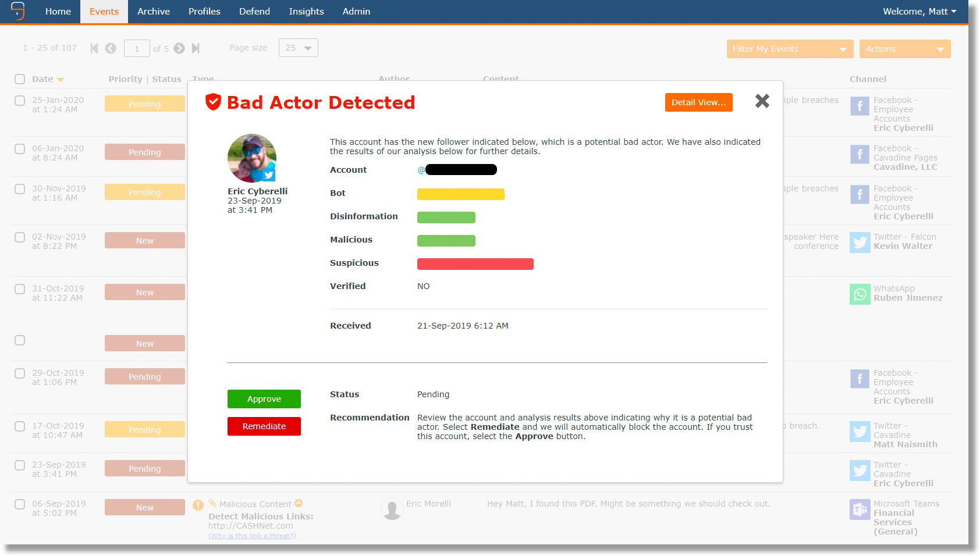Open the Welcome, Matt user menu
Image resolution: width=980 pixels, height=556 pixels.
coord(919,12)
